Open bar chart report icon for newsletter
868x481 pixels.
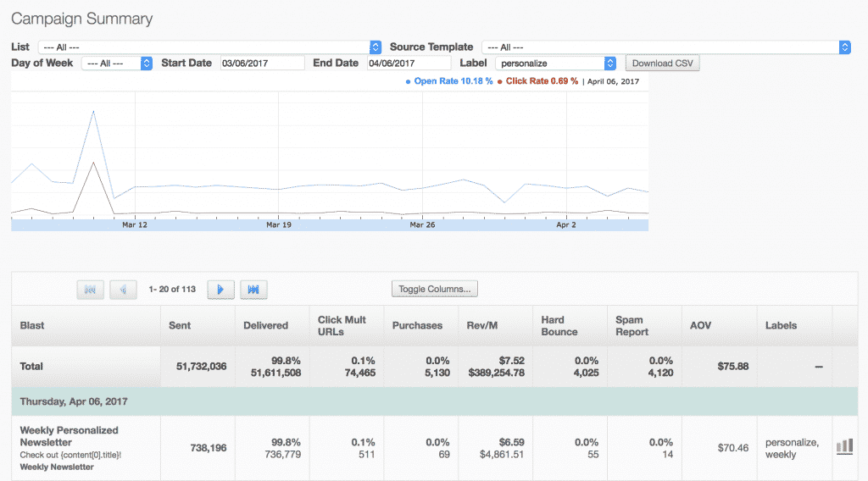click(x=844, y=446)
